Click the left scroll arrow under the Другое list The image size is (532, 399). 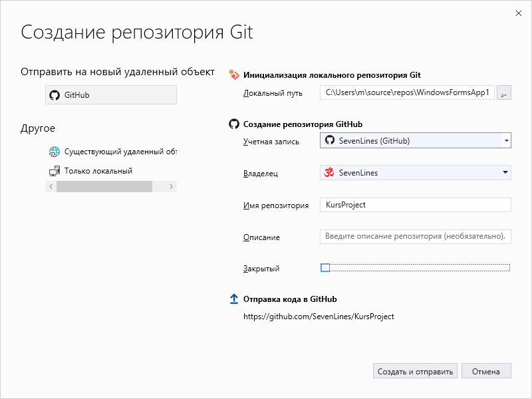tap(51, 186)
